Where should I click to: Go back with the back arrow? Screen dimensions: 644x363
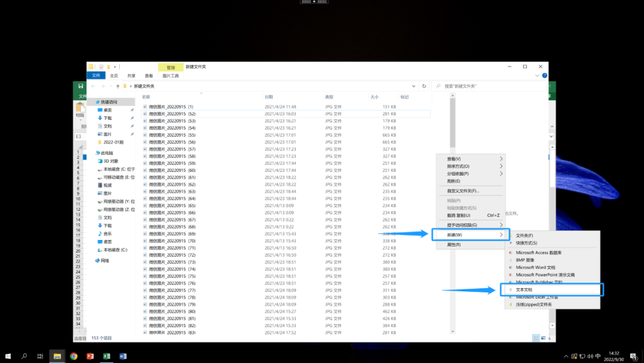pos(93,87)
